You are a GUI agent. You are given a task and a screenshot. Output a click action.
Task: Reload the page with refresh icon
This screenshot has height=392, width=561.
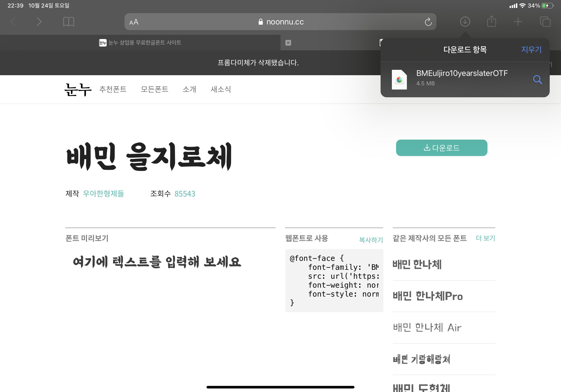click(428, 22)
